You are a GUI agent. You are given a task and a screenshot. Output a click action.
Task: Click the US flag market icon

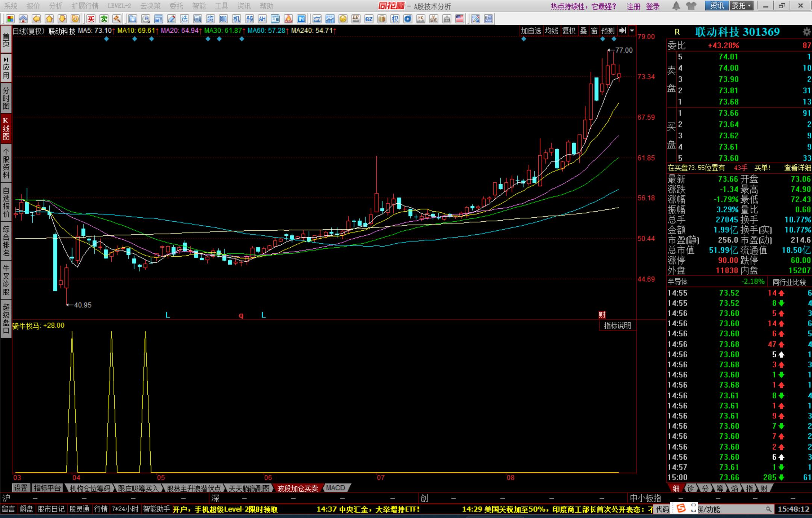(459, 19)
